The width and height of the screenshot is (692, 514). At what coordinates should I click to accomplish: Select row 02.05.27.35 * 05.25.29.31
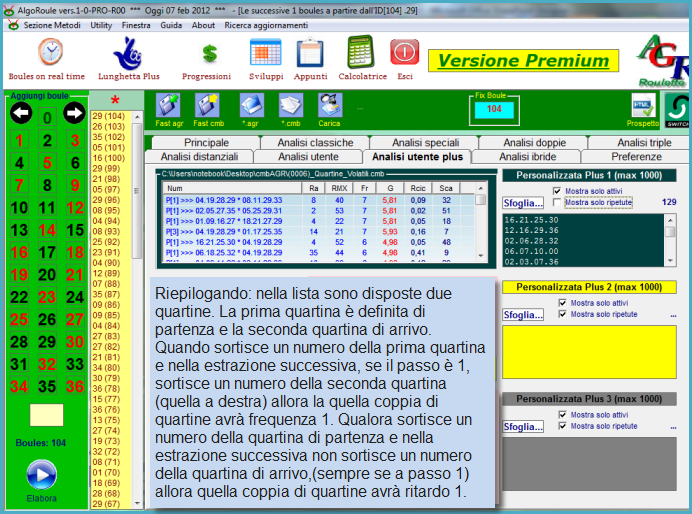(319, 210)
